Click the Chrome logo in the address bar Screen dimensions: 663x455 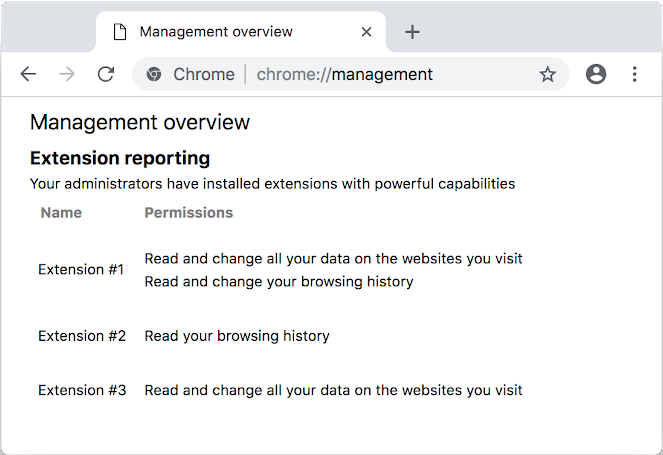click(x=154, y=74)
